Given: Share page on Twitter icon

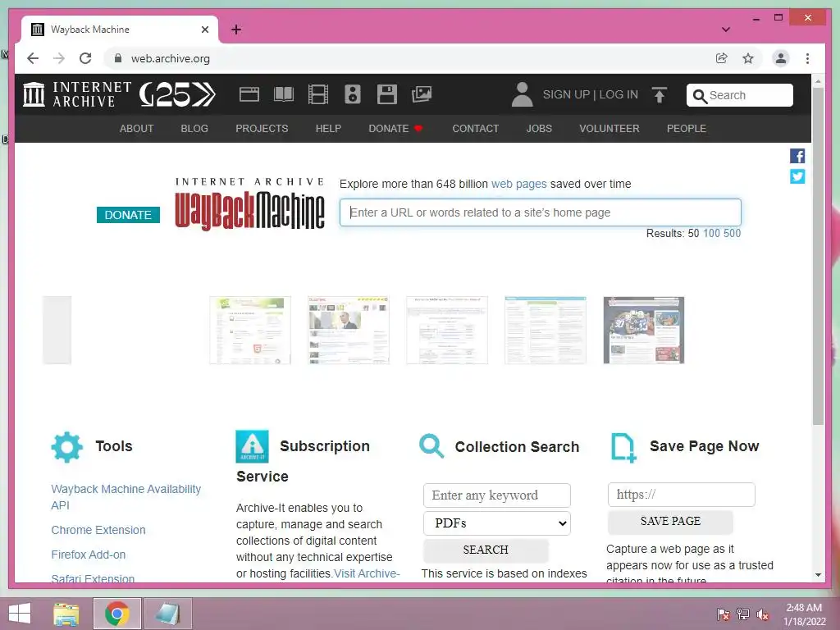Looking at the screenshot, I should coord(797,176).
